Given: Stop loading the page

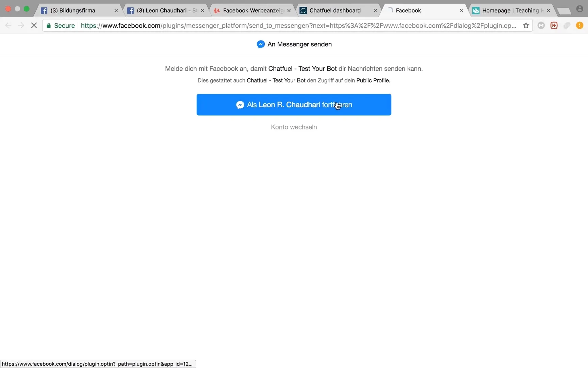Looking at the screenshot, I should [34, 26].
